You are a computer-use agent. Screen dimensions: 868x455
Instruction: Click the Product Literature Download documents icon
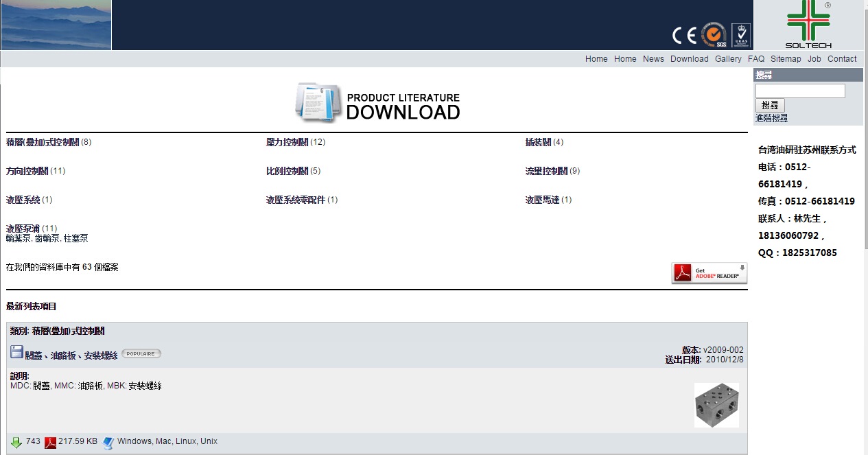click(318, 103)
